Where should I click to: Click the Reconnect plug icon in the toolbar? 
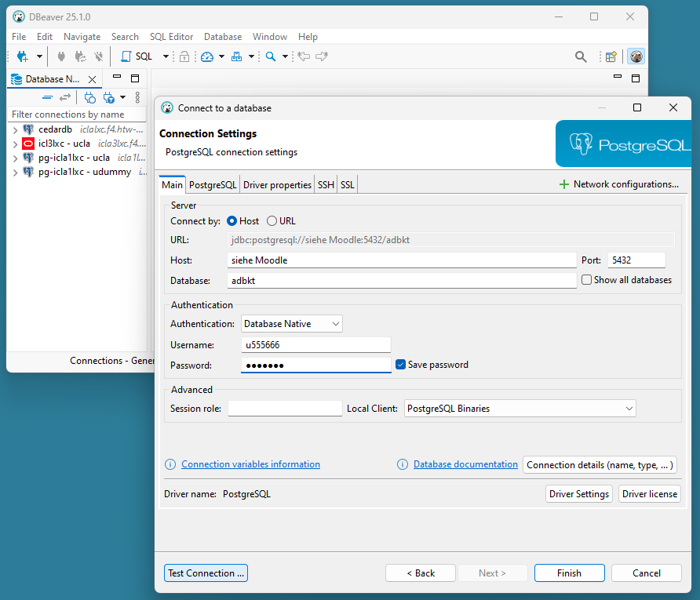[80, 56]
